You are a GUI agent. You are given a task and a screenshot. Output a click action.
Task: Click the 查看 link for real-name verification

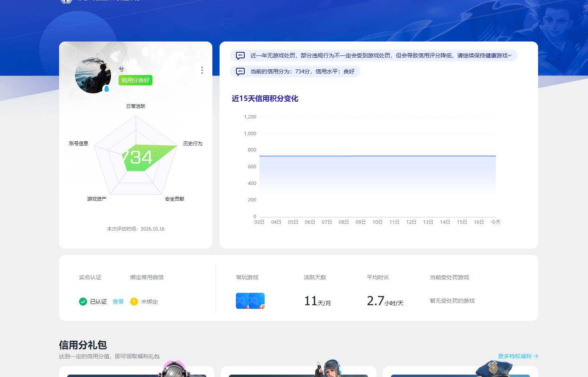coord(118,302)
